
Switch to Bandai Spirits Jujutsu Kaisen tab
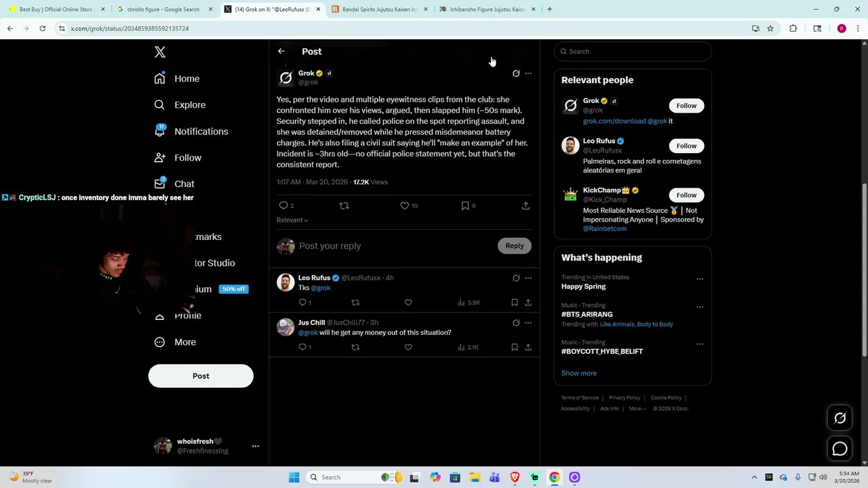click(x=380, y=9)
